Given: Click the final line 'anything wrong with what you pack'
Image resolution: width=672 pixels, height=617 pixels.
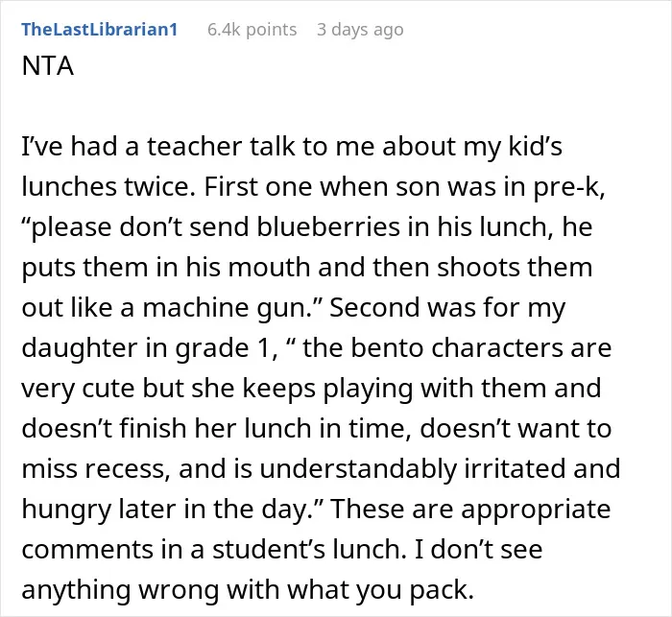Looking at the screenshot, I should pos(248,589).
